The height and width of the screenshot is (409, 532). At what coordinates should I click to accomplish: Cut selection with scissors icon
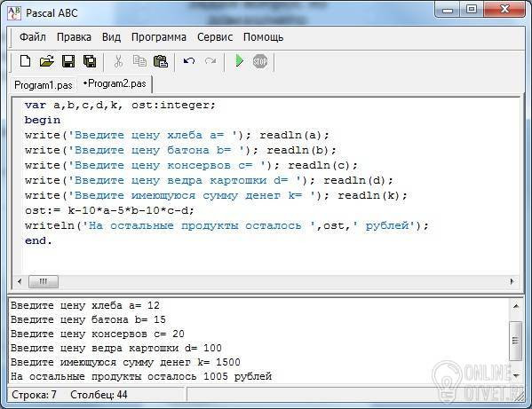point(118,61)
